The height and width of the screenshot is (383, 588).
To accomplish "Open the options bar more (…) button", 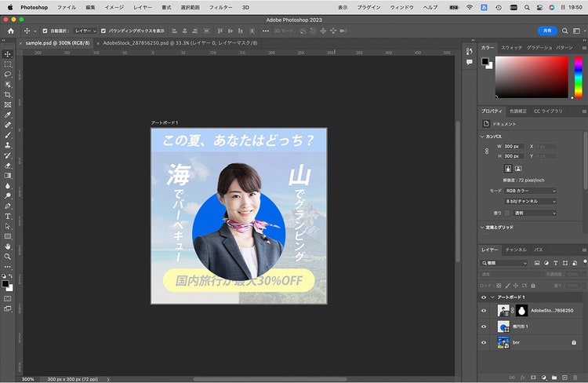I will 266,31.
